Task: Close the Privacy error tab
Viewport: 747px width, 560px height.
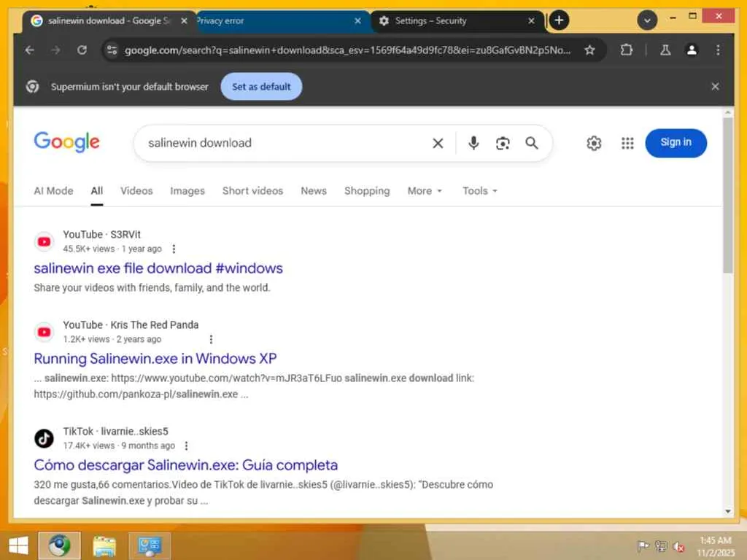Action: [x=357, y=21]
